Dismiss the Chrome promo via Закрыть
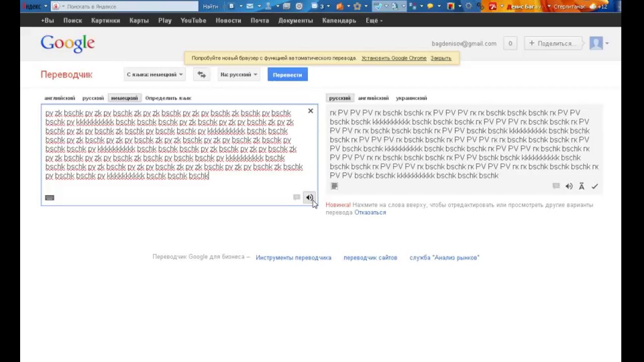The height and width of the screenshot is (362, 644). pyautogui.click(x=441, y=58)
